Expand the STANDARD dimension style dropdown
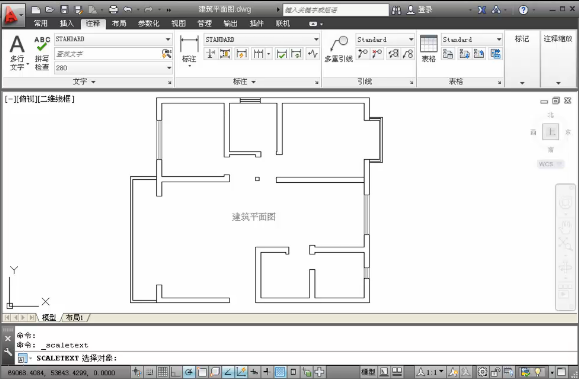 coord(262,40)
